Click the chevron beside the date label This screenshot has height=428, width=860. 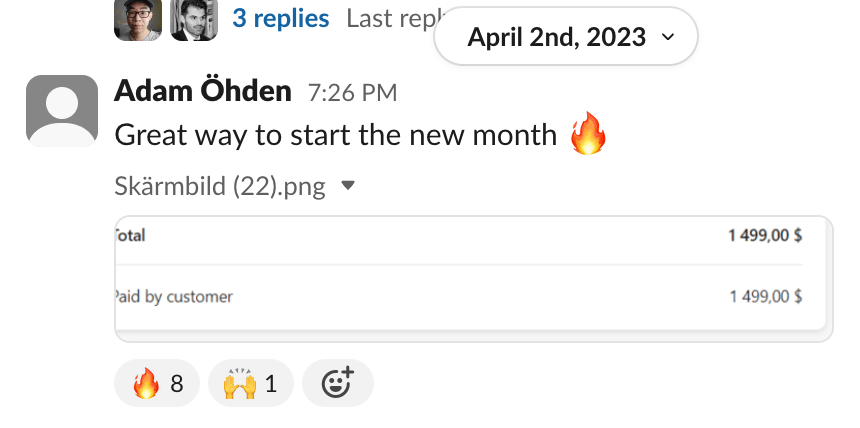click(x=668, y=38)
